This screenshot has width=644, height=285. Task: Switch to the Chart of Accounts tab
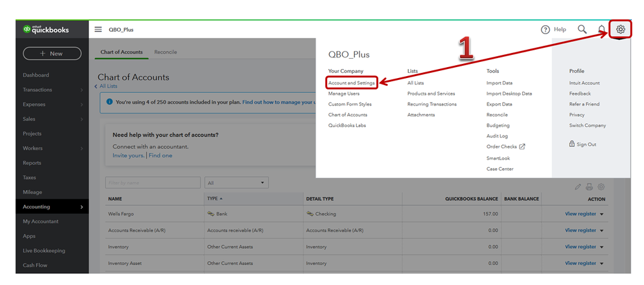pos(121,52)
